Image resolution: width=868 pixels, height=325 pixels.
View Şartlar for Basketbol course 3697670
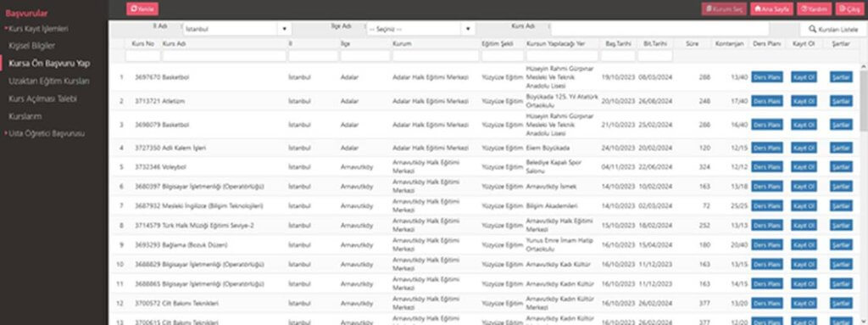click(841, 77)
